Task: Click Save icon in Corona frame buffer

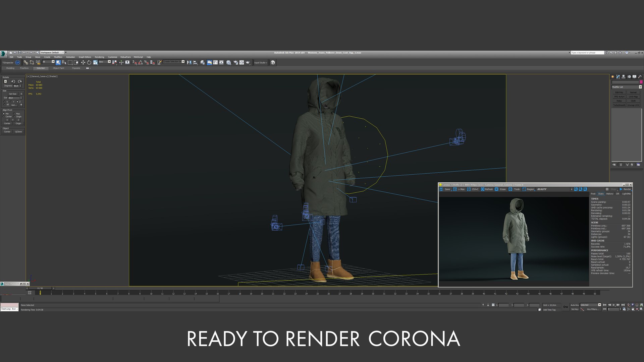Action: (x=441, y=189)
